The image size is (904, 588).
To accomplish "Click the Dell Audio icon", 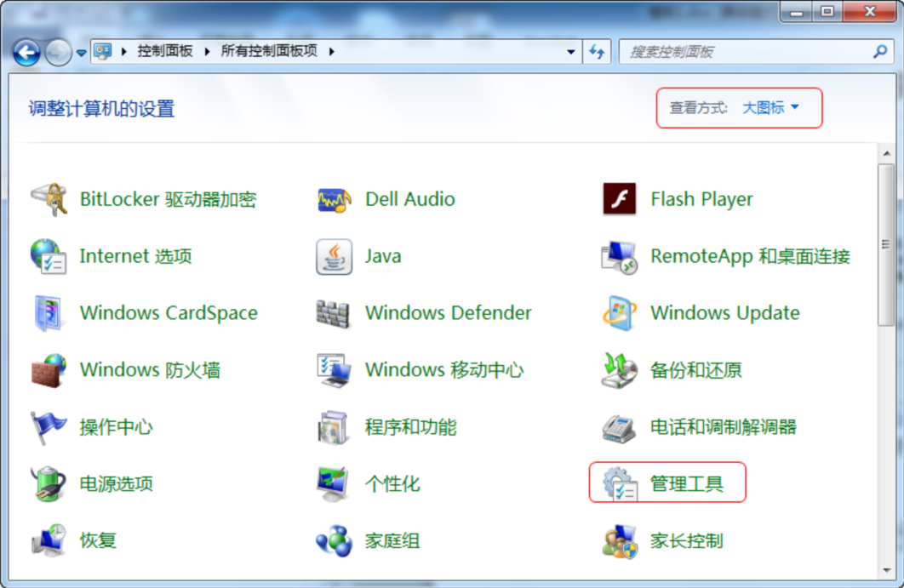I will 335,200.
